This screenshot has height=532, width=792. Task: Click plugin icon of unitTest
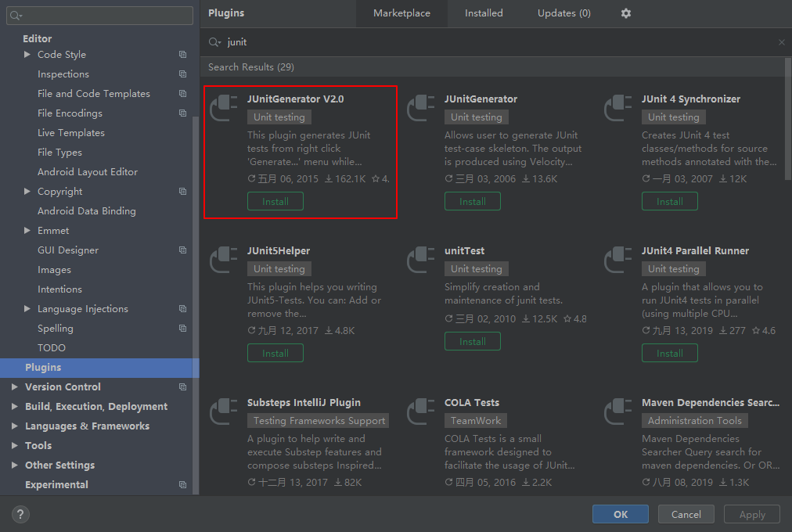click(420, 260)
